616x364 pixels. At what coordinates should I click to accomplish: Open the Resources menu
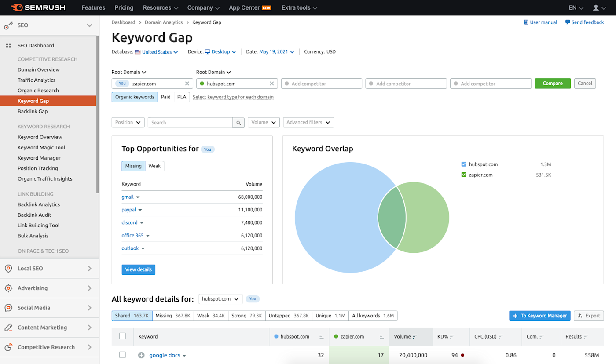click(161, 7)
